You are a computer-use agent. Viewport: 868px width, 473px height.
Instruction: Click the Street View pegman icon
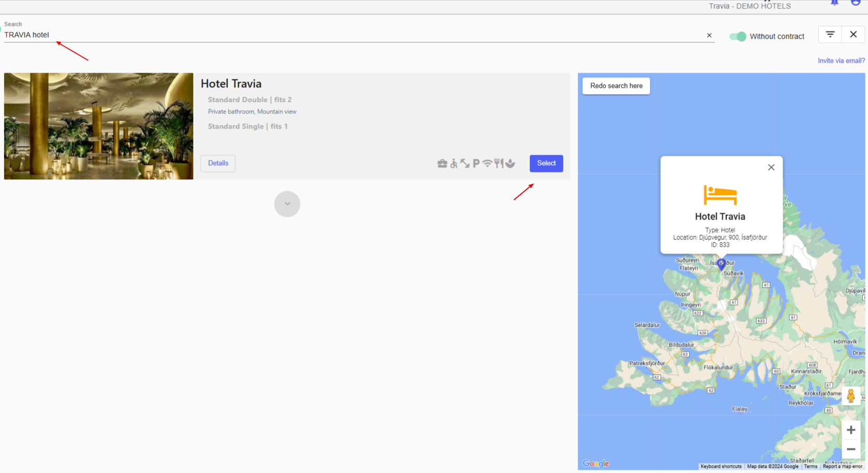pos(851,396)
